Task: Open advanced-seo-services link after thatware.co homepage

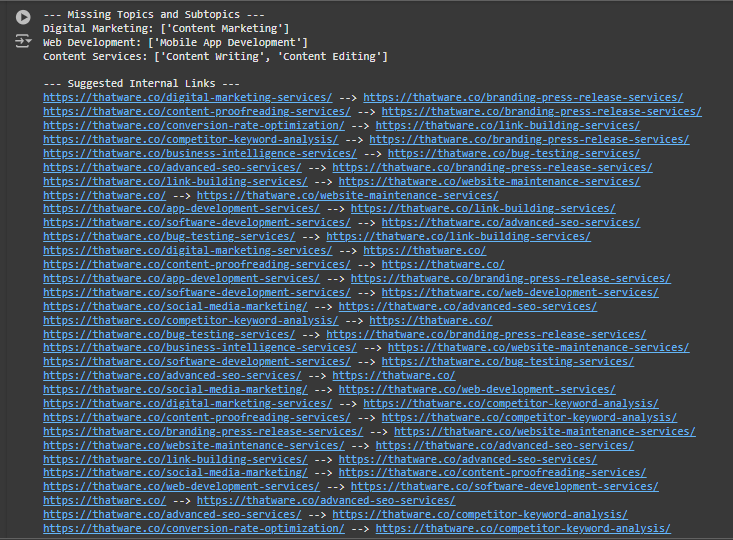Action: (326, 501)
